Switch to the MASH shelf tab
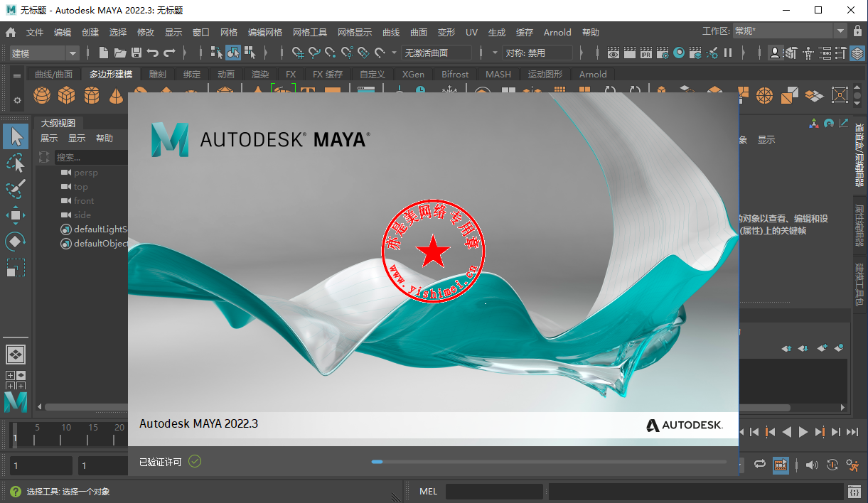868x503 pixels. [x=498, y=74]
